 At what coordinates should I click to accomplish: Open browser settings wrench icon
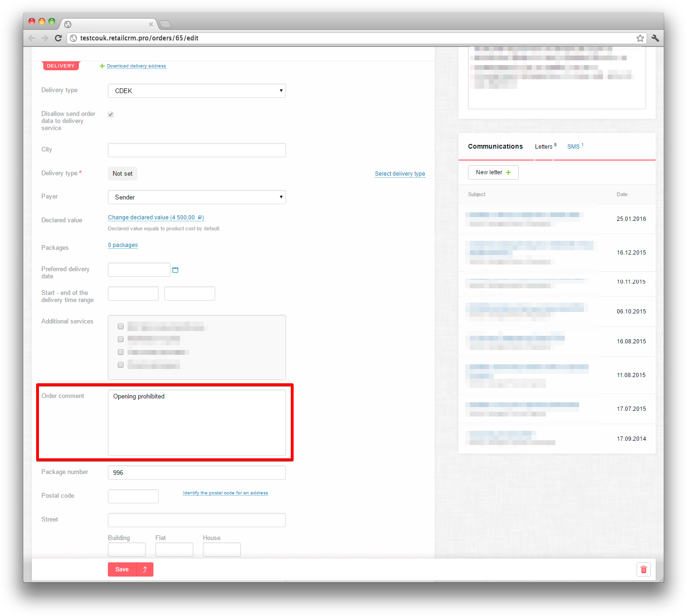click(x=655, y=38)
